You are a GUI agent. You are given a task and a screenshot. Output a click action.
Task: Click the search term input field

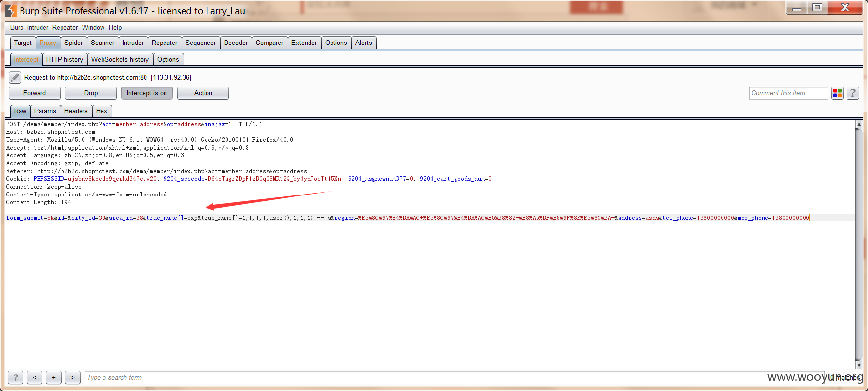click(x=454, y=377)
